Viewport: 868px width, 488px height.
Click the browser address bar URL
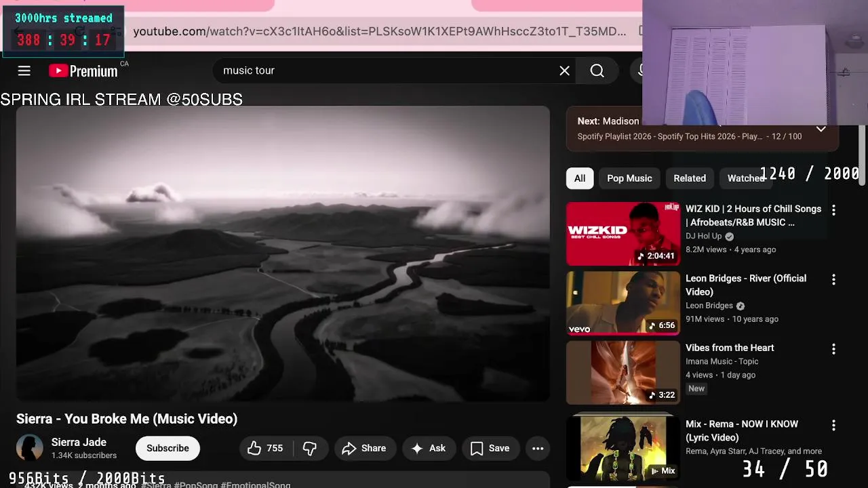(x=380, y=31)
